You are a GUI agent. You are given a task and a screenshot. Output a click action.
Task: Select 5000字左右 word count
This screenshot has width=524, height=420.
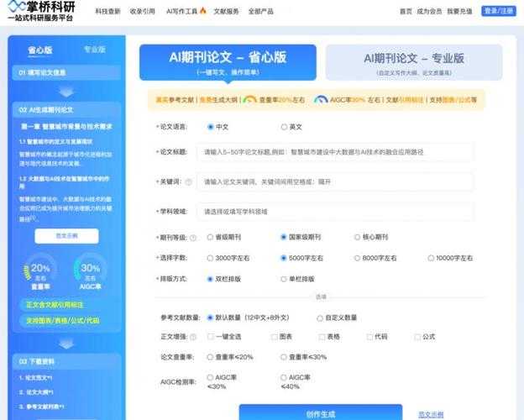[283, 258]
